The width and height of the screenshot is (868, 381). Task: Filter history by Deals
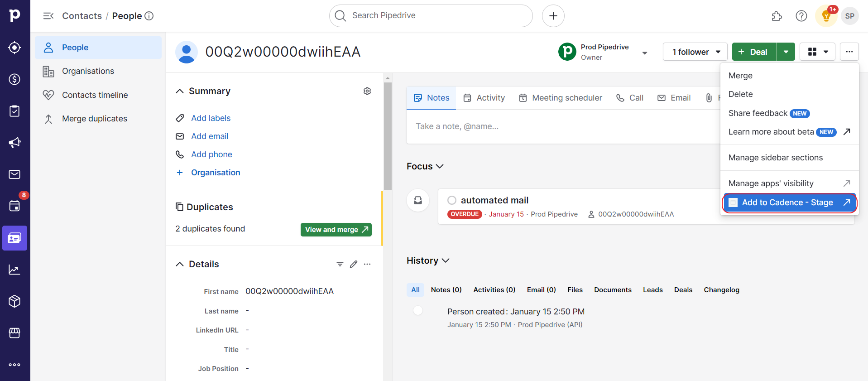pos(683,290)
